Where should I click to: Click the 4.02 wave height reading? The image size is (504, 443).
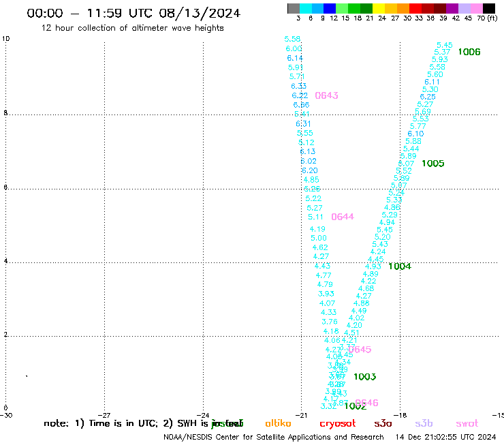coord(357,318)
